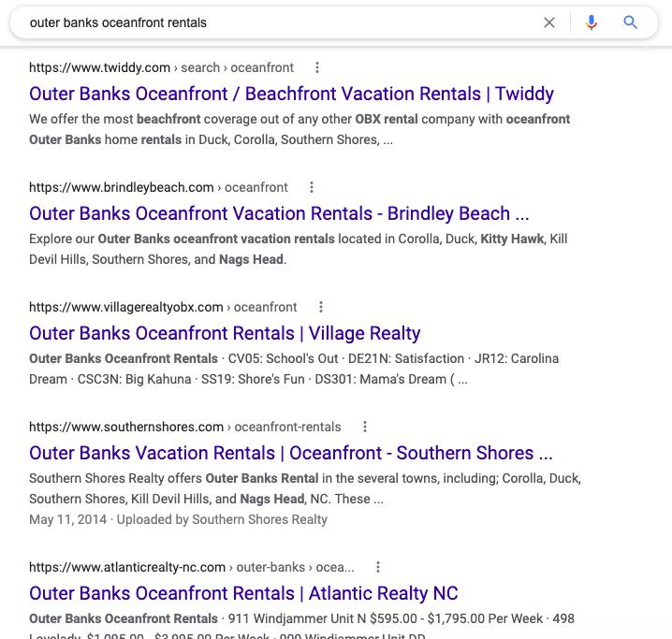Click the https://www.southernshores.com URL breadcrumb
The image size is (672, 639).
126,427
